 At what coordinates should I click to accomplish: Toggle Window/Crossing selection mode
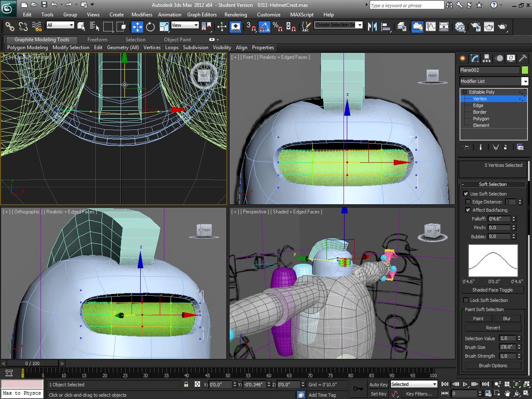(121, 27)
